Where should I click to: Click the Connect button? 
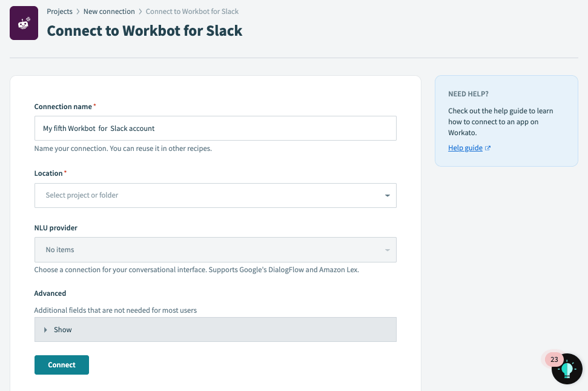pyautogui.click(x=62, y=365)
